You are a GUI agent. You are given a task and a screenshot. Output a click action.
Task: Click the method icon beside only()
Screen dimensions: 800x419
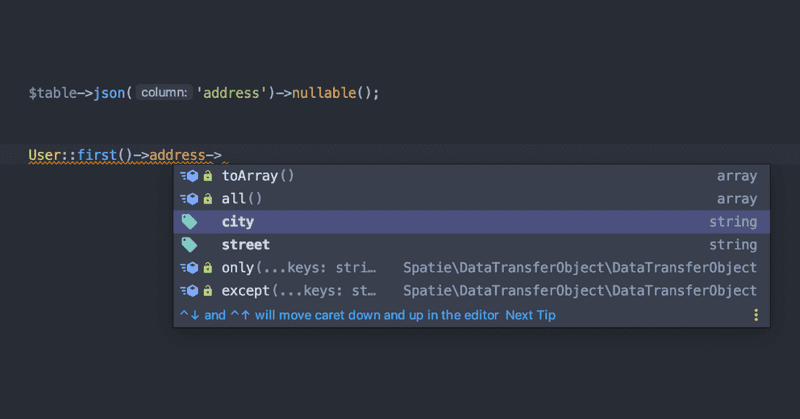point(189,267)
